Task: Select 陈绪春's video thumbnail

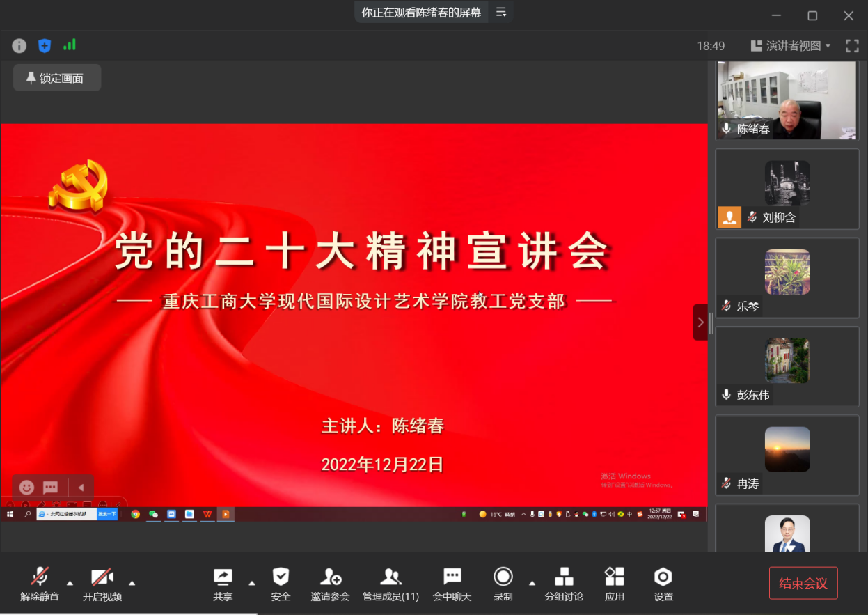Action: [x=787, y=100]
